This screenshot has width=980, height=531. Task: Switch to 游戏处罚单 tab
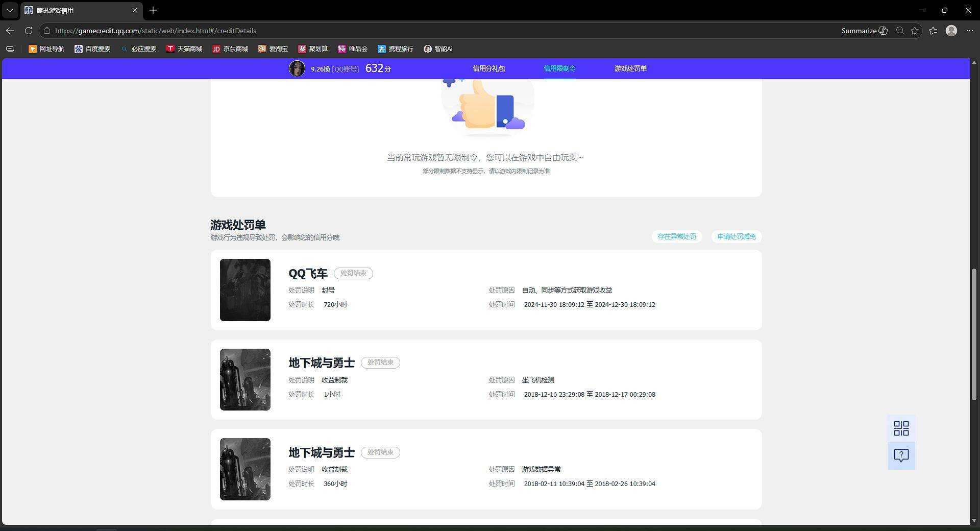[x=630, y=68]
